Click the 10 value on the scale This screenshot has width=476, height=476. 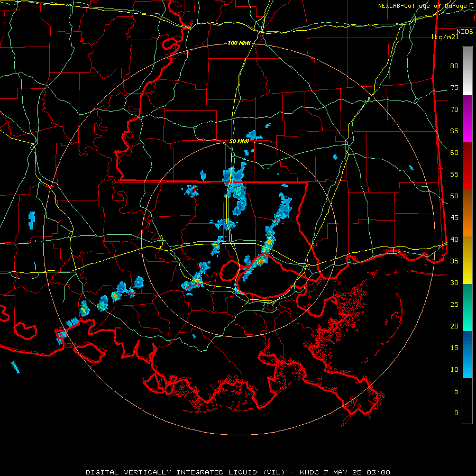pyautogui.click(x=454, y=370)
